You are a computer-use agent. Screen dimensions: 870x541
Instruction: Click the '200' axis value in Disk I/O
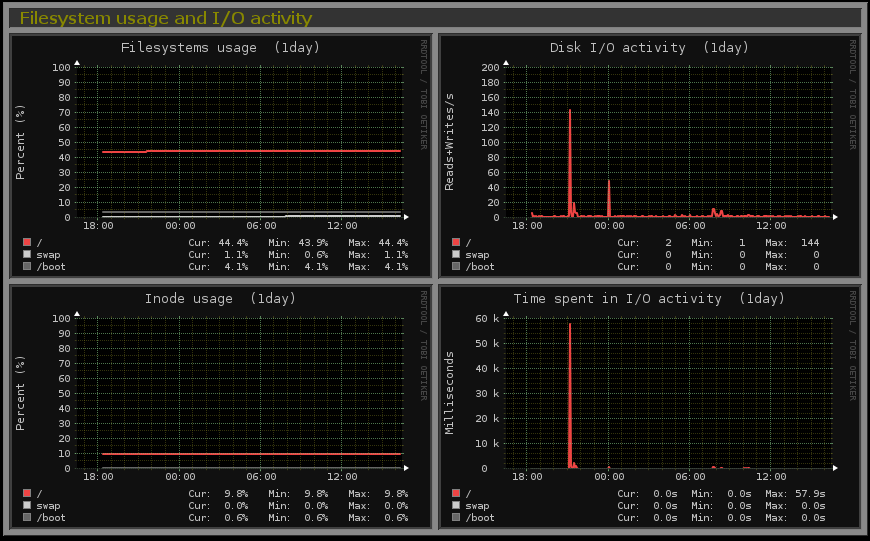click(490, 68)
